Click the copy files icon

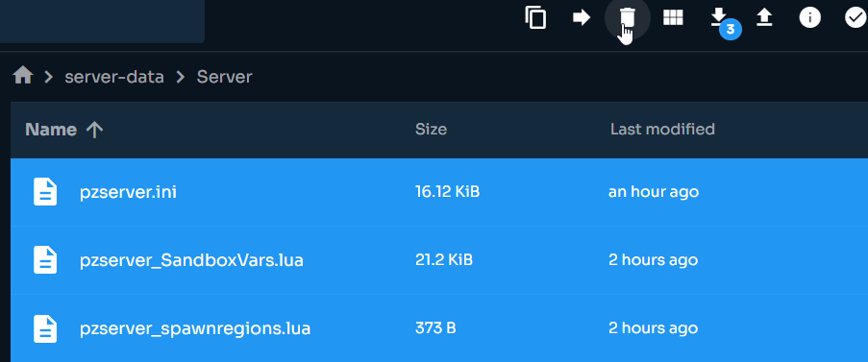(535, 17)
